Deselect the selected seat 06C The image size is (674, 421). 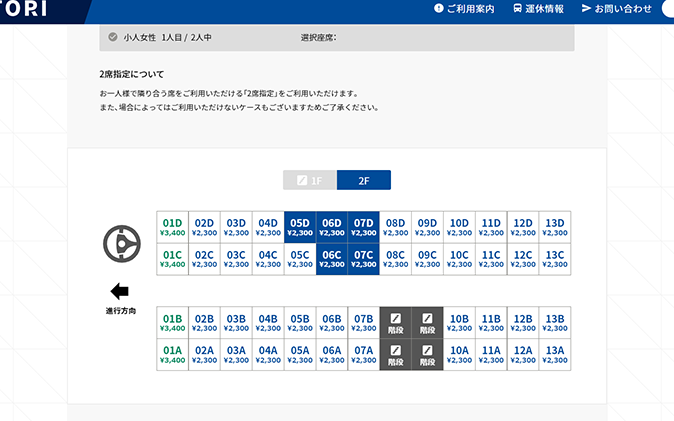(332, 259)
